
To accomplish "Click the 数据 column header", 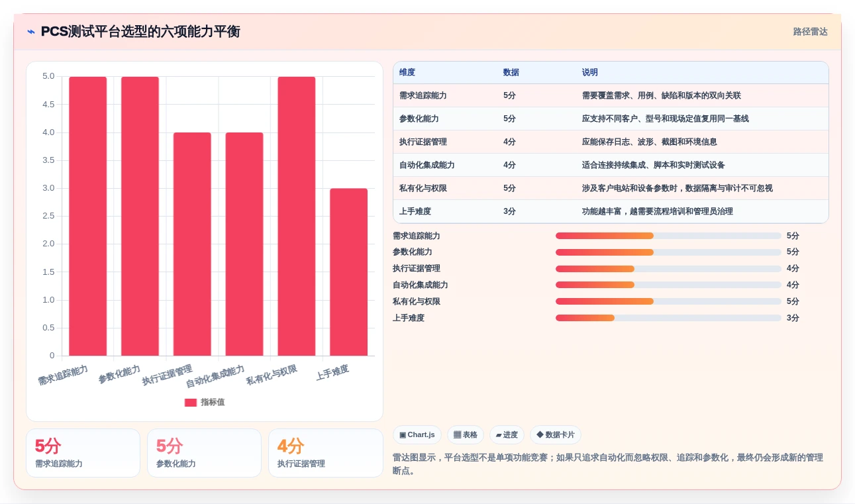I will click(511, 72).
